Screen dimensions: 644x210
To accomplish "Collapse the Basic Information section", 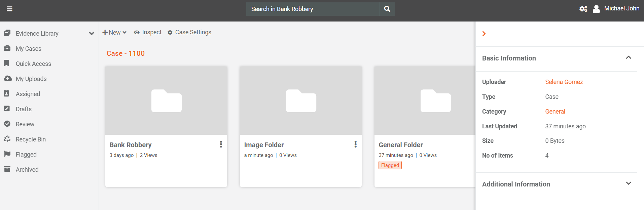I will (628, 58).
